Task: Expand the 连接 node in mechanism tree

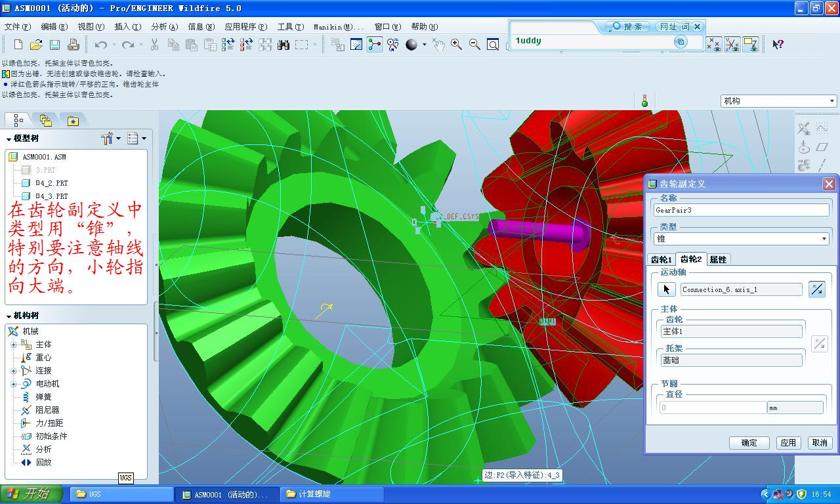Action: pyautogui.click(x=14, y=371)
